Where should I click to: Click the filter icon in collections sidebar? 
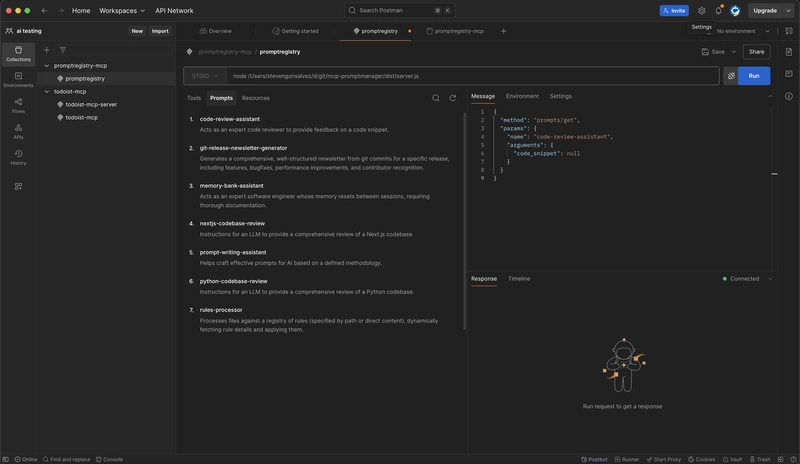click(63, 50)
